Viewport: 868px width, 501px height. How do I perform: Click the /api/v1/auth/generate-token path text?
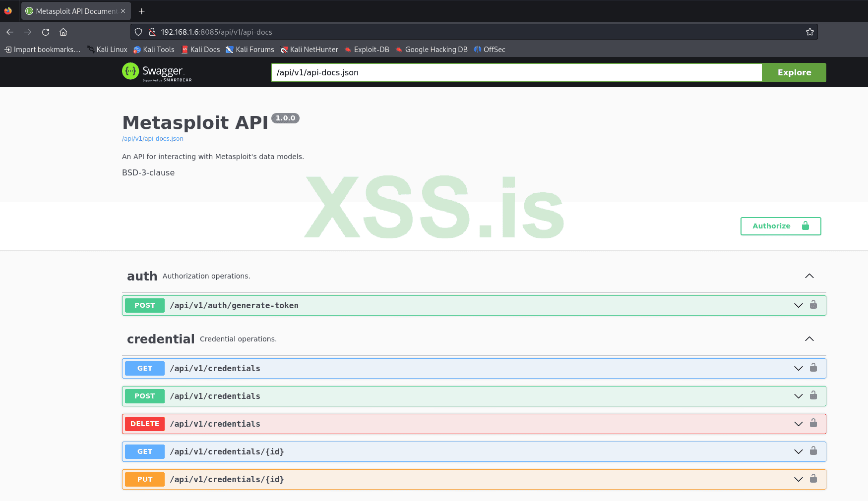pos(234,306)
